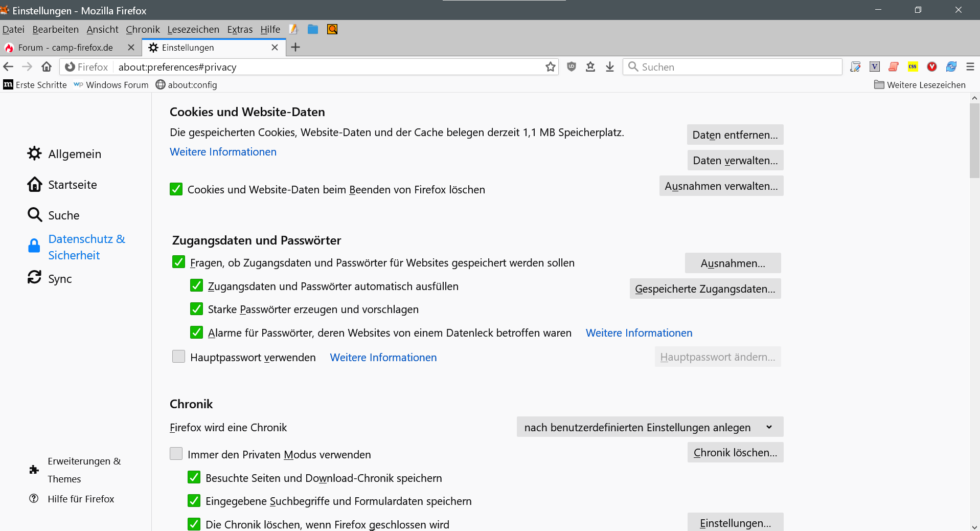Viewport: 980px width, 531px height.
Task: Toggle Immer den Privaten Modus verwenden
Action: 176,454
